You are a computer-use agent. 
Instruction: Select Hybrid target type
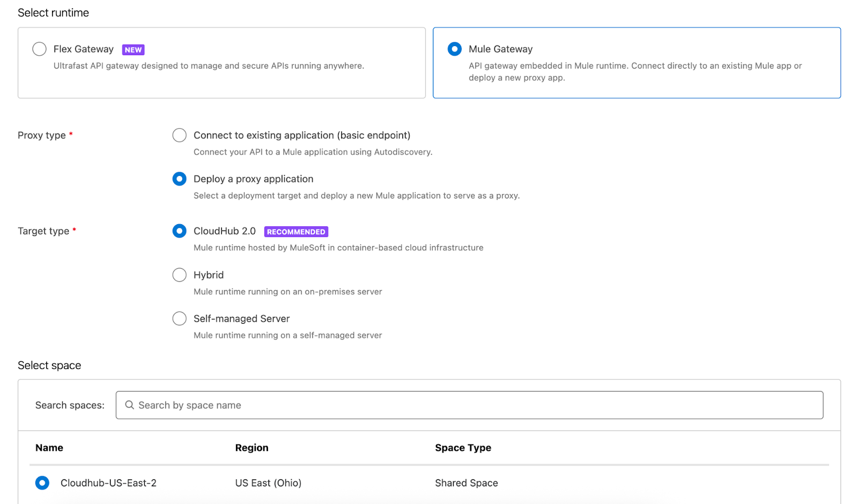tap(179, 275)
